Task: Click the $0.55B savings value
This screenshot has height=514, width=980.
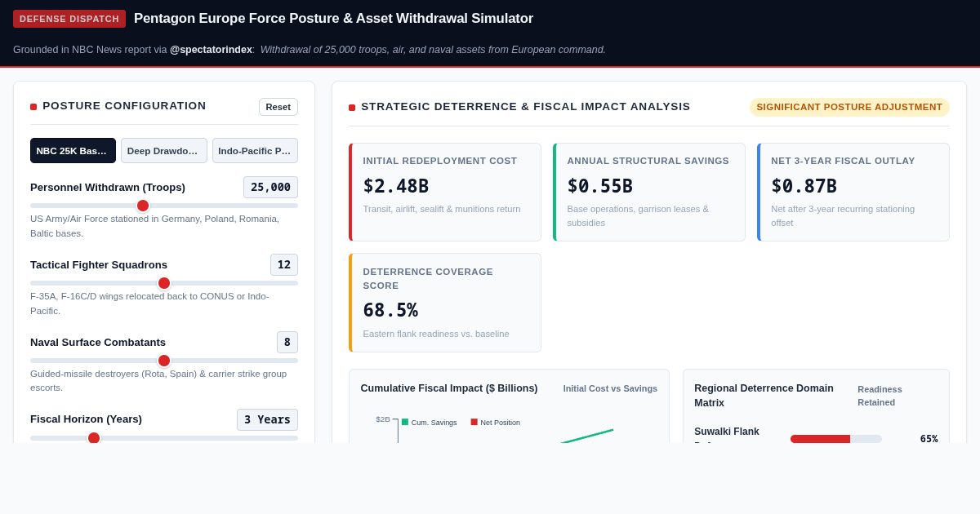Action: (600, 186)
